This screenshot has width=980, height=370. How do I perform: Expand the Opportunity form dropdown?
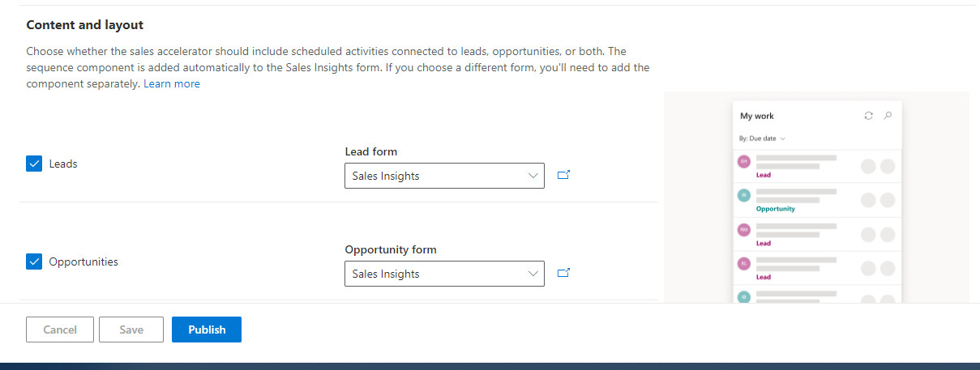[444, 274]
